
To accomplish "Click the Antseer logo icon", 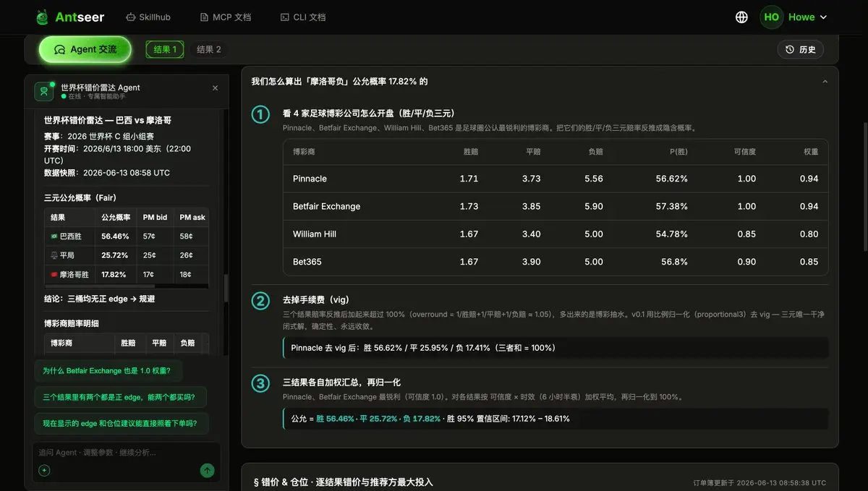I will 42,17.
